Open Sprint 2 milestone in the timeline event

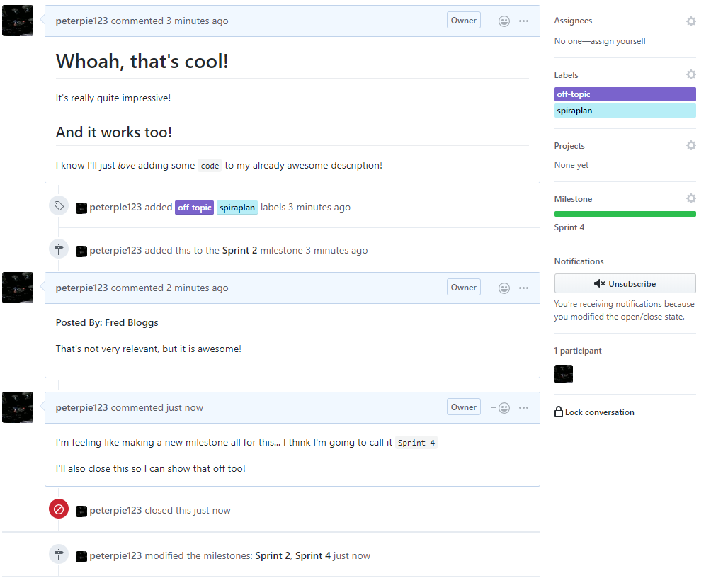(239, 251)
